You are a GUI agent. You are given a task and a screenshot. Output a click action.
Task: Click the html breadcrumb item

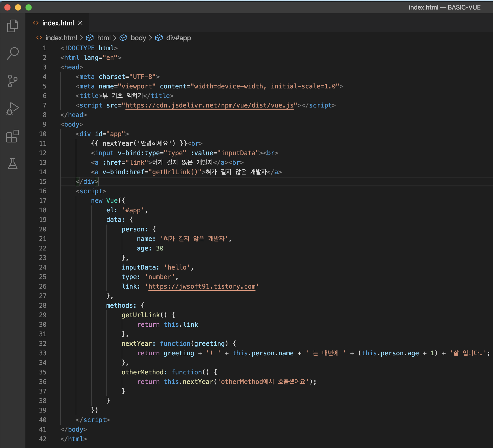104,38
